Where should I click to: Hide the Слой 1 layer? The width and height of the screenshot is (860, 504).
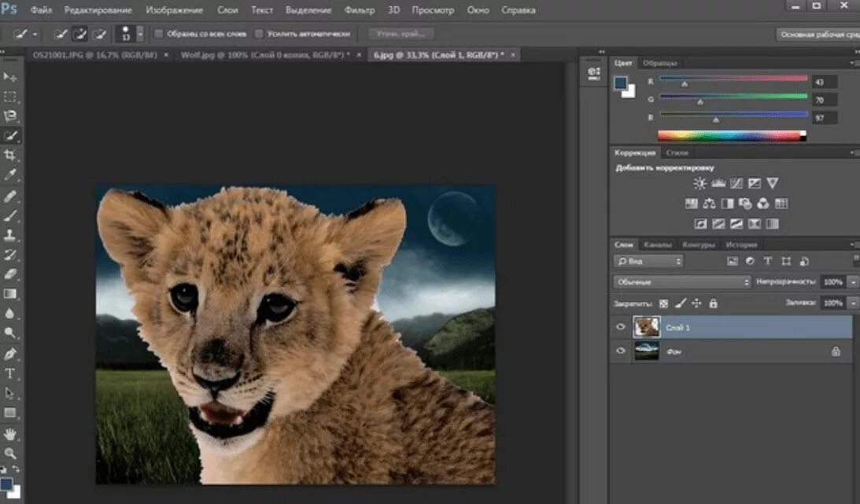click(621, 327)
